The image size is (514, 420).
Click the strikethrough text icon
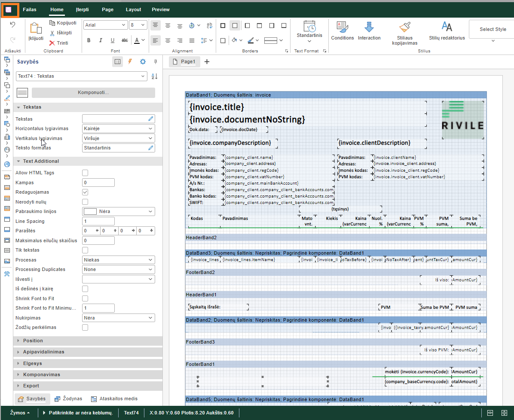pyautogui.click(x=125, y=40)
